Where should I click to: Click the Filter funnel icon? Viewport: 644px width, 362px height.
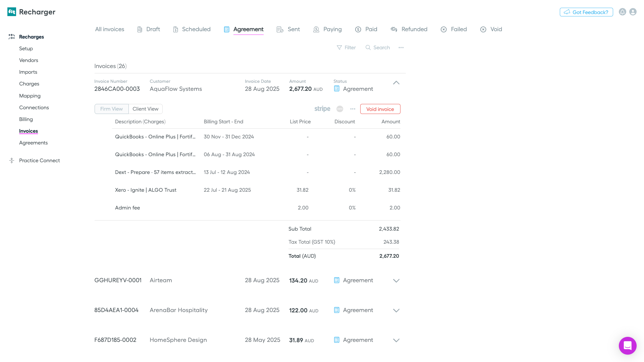pos(339,48)
